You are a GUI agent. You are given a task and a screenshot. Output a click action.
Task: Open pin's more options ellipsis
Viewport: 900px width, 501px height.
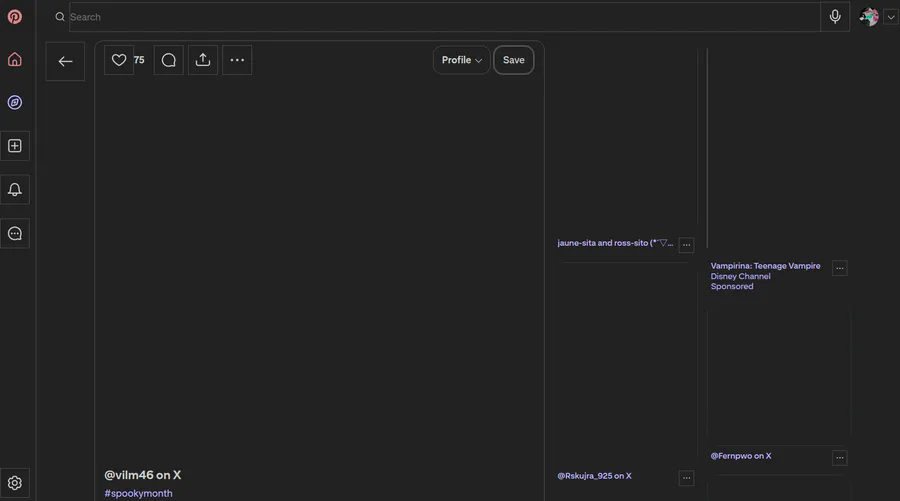coord(237,60)
